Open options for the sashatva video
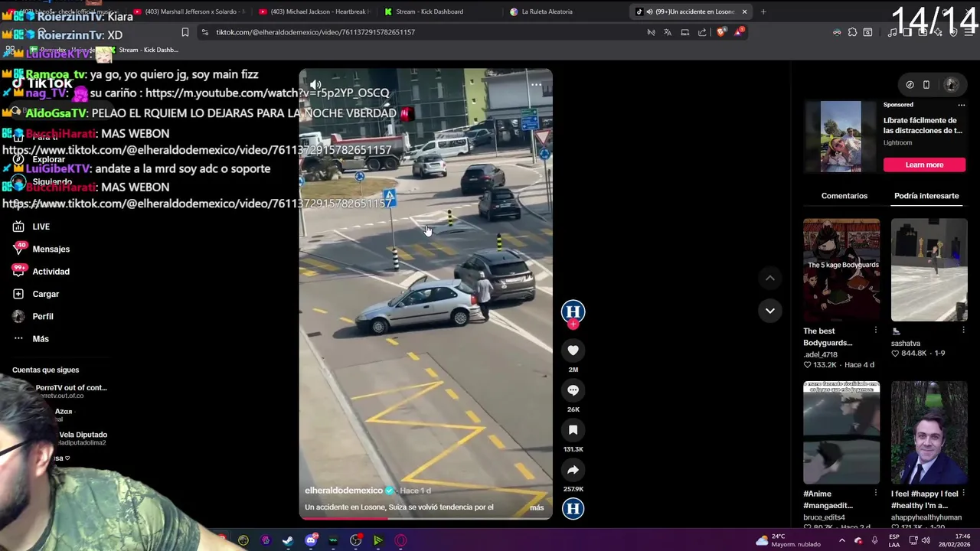980x551 pixels. pyautogui.click(x=963, y=331)
